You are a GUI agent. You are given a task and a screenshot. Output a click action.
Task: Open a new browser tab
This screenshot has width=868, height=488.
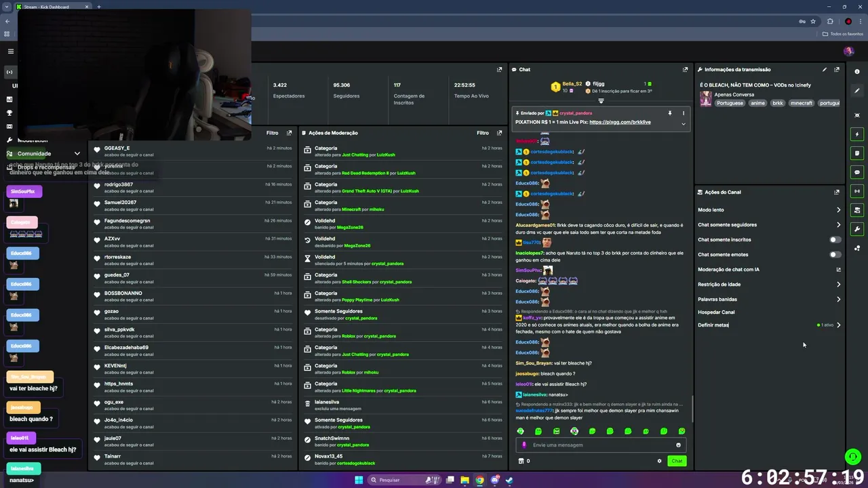point(99,7)
